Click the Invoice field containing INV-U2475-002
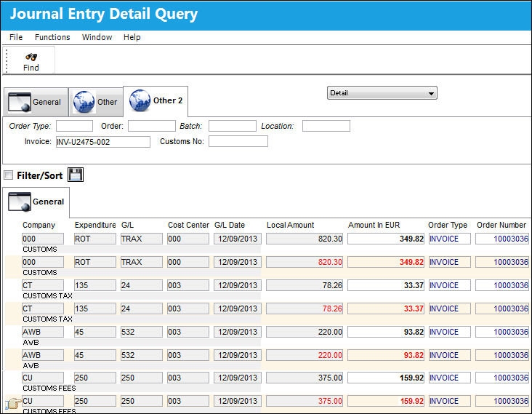532x414 pixels. (x=102, y=142)
